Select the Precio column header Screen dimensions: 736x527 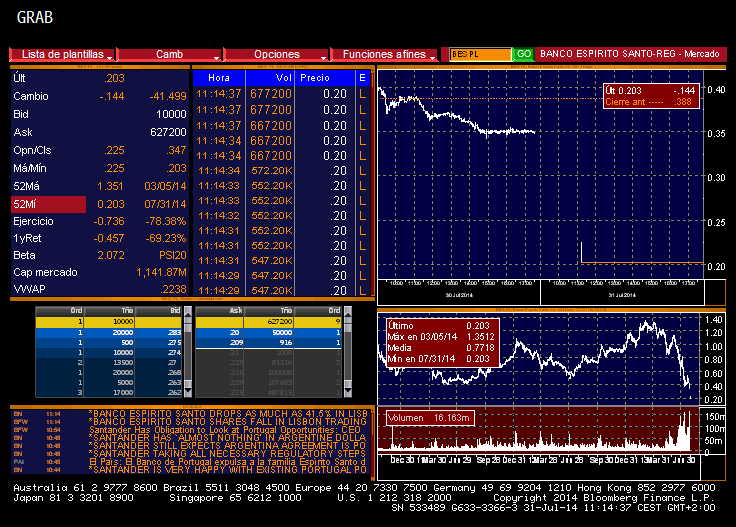pos(325,78)
